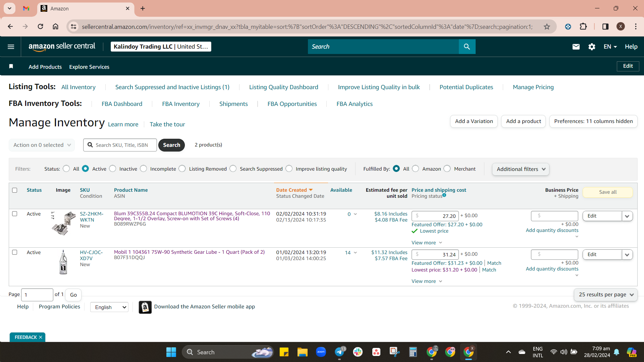Open the Add Products menu

coord(45,67)
